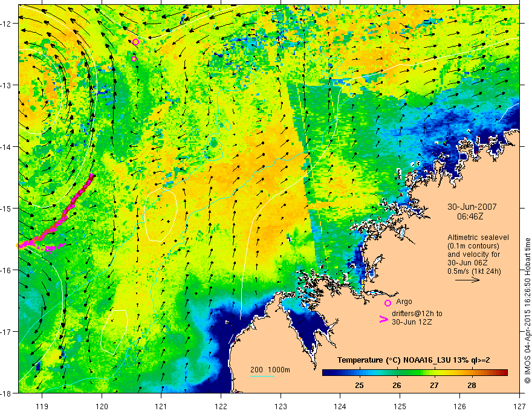Click the IMOS copyright timestamp vertical text

[x=528, y=311]
